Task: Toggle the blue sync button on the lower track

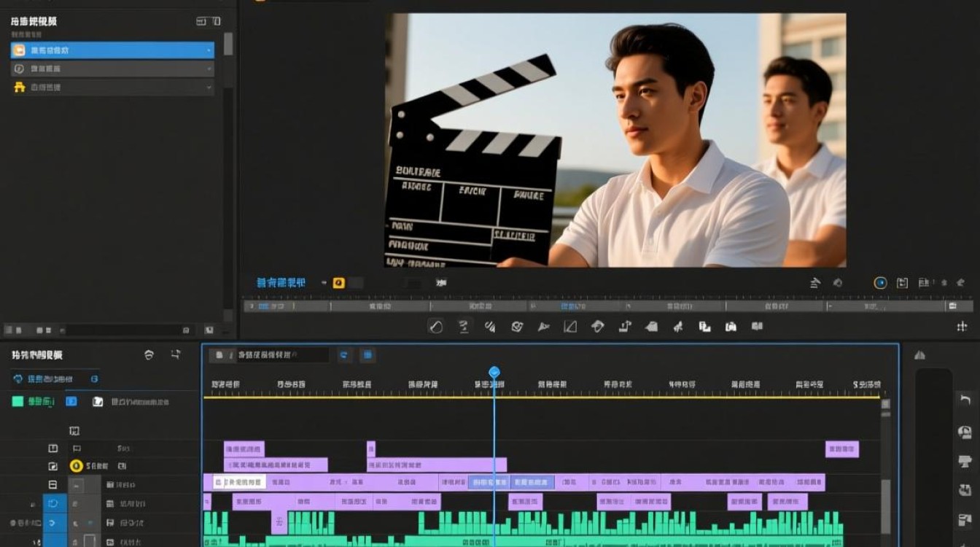Action: (52, 522)
